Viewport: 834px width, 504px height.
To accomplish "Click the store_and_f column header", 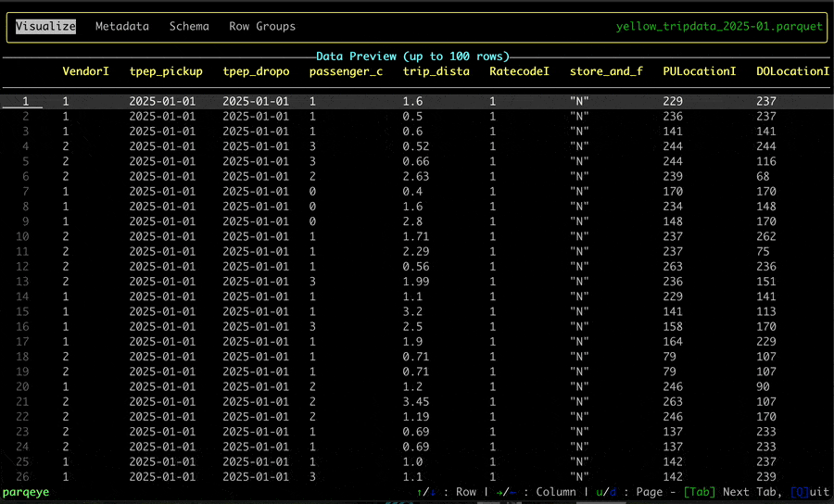I will (606, 71).
